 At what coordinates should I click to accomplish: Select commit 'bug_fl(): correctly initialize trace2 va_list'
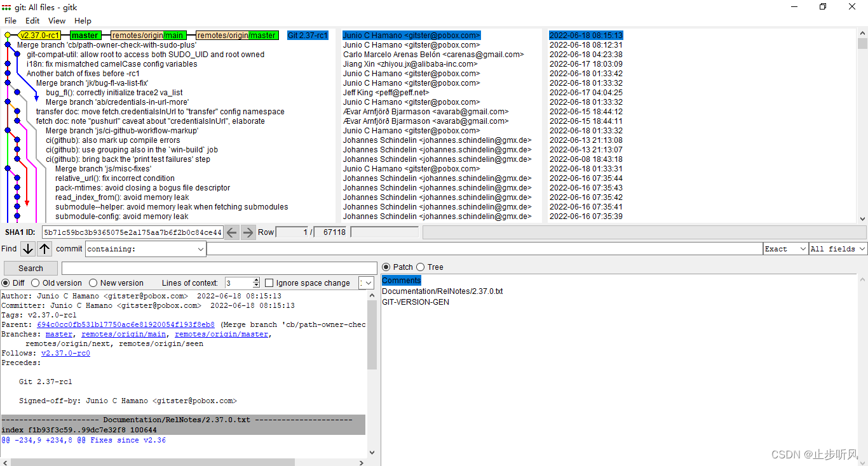pyautogui.click(x=114, y=93)
